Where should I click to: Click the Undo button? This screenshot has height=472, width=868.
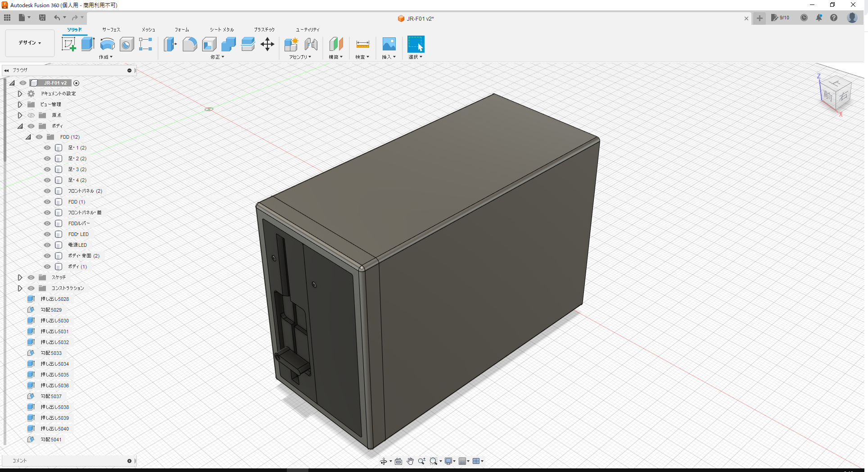57,17
